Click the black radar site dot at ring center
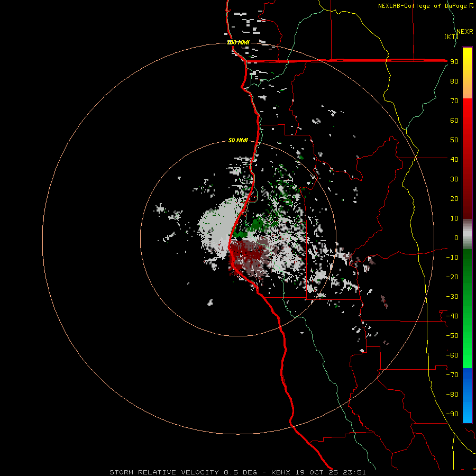 239,239
